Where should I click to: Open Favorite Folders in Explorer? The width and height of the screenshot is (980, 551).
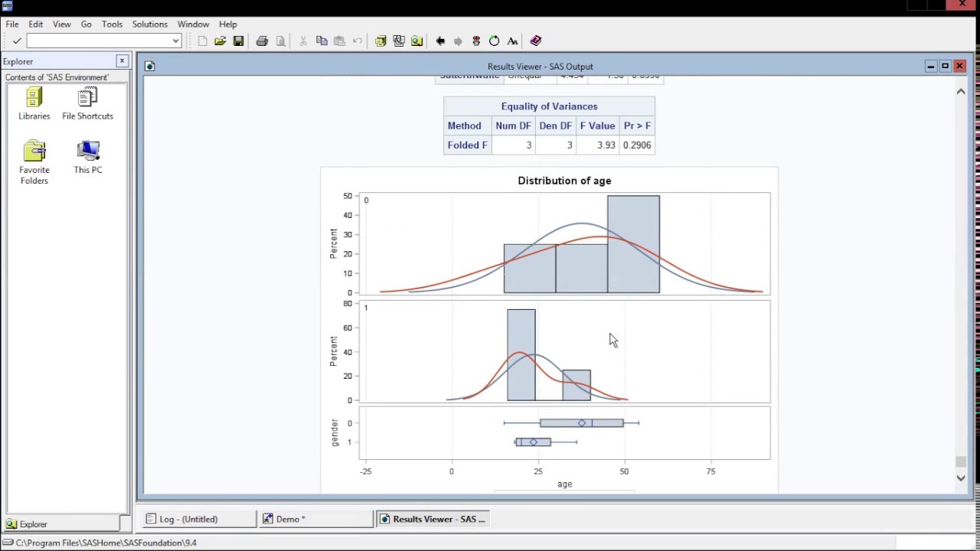point(34,162)
